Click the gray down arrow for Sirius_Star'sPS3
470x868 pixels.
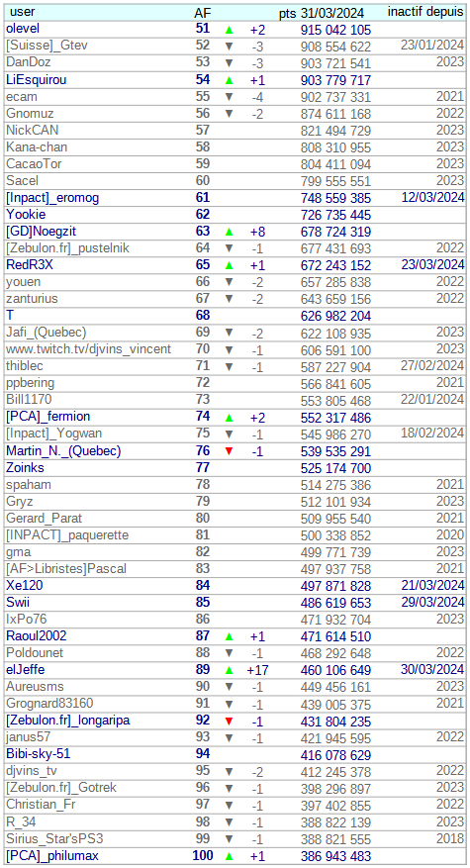coord(230,839)
